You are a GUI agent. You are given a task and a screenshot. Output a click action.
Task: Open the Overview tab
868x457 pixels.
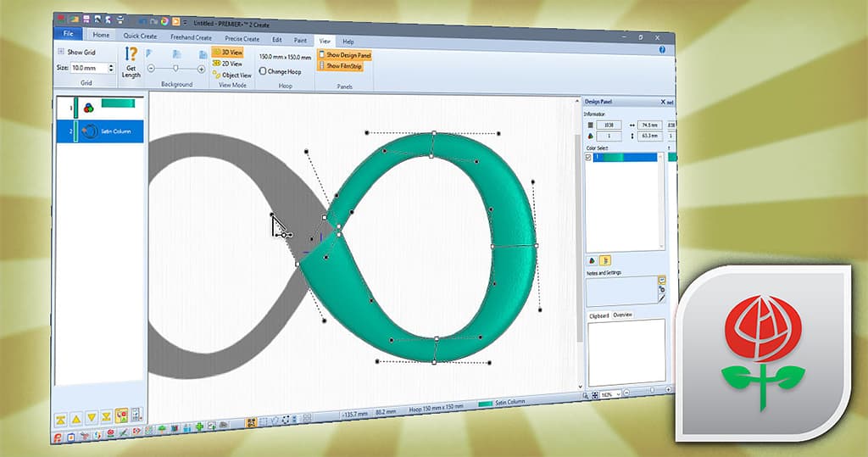[623, 315]
